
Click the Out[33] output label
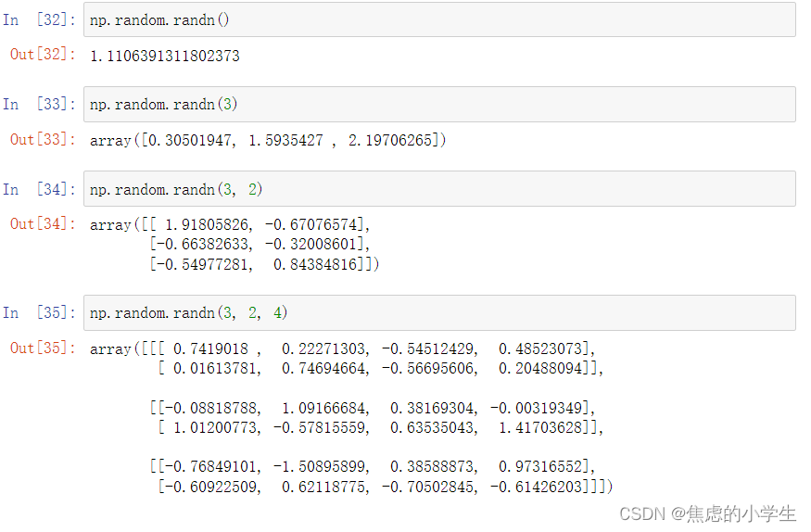tap(43, 139)
